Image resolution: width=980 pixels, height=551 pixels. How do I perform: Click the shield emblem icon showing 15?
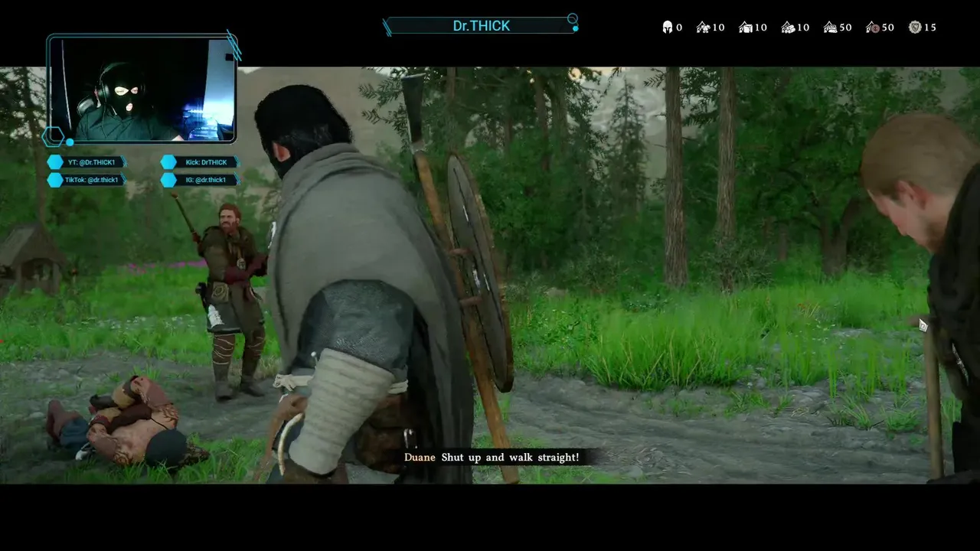[915, 28]
